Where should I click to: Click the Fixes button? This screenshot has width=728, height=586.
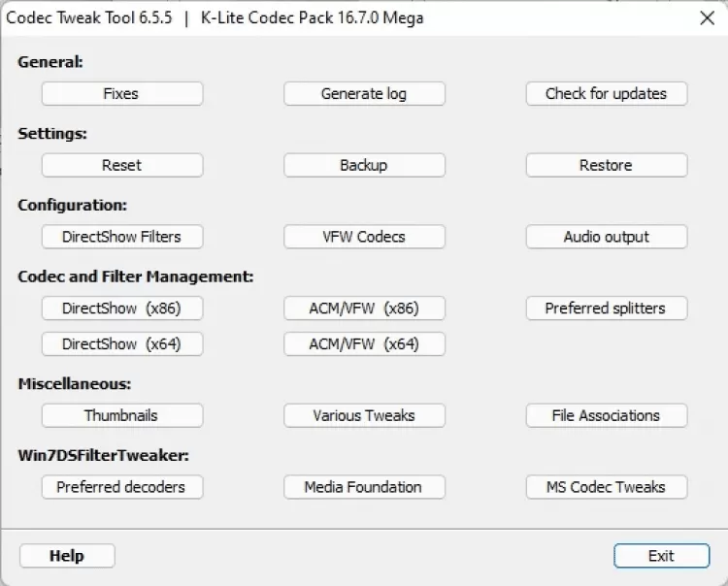tap(121, 94)
